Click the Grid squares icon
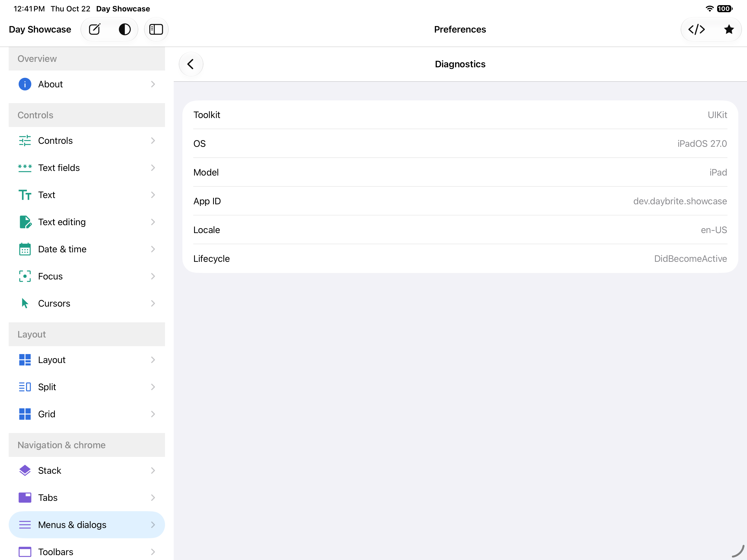Viewport: 747px width, 560px height. (25, 414)
